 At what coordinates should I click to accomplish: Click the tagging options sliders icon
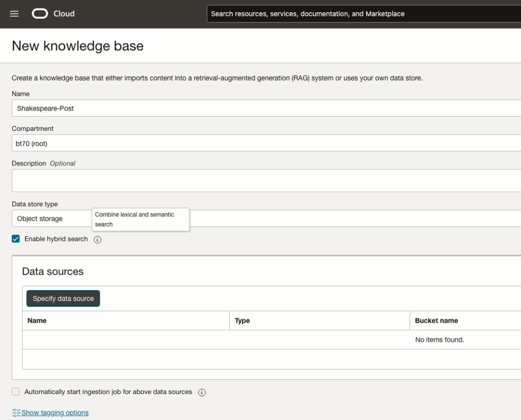16,413
